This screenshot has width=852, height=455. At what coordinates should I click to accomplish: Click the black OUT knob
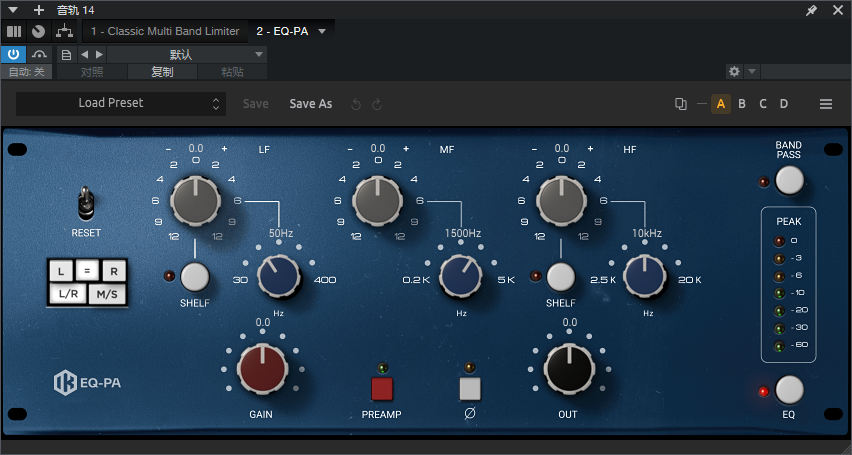click(569, 369)
